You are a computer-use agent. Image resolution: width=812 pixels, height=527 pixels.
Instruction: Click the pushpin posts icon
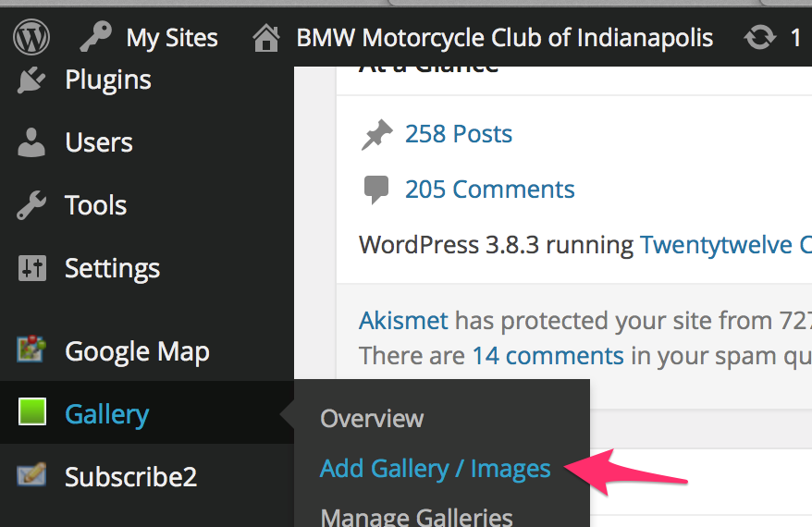376,135
